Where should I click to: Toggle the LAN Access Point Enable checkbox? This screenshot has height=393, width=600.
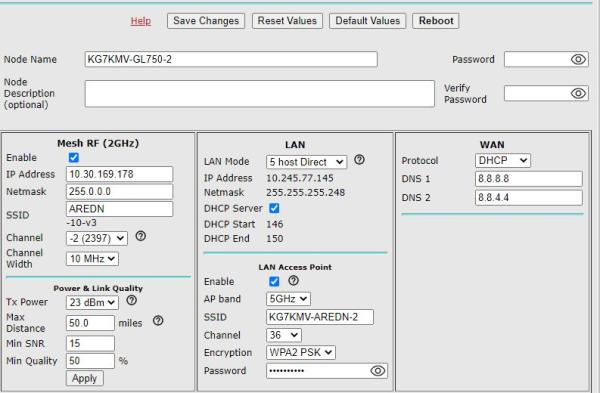274,282
